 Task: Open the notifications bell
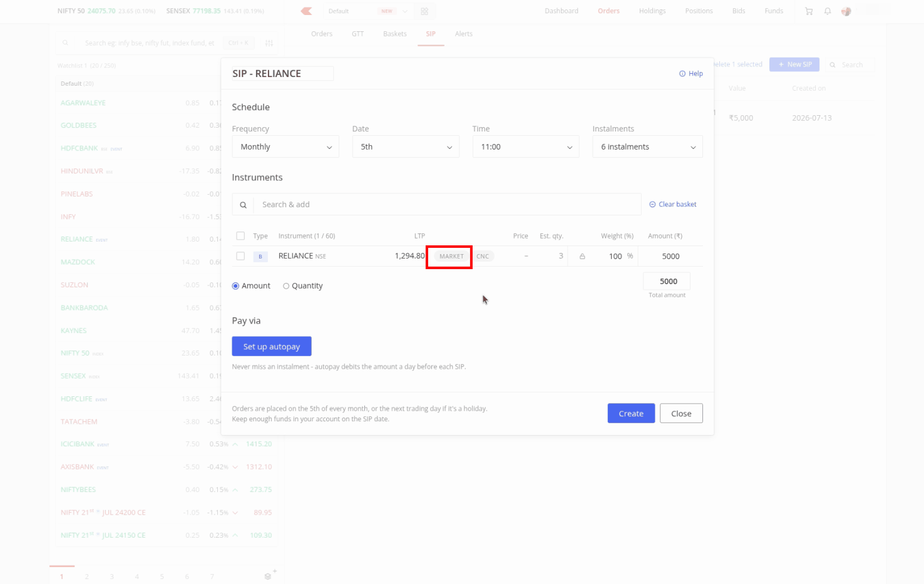(x=828, y=11)
